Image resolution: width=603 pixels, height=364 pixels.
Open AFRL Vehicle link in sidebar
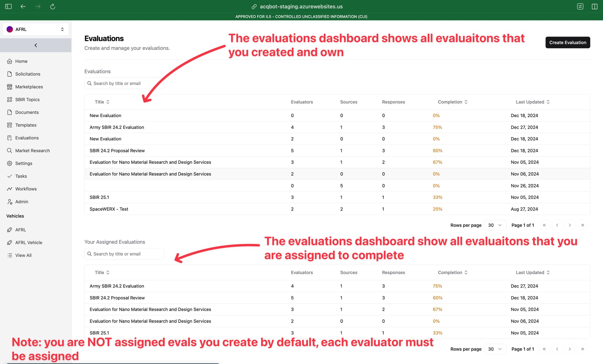point(29,242)
